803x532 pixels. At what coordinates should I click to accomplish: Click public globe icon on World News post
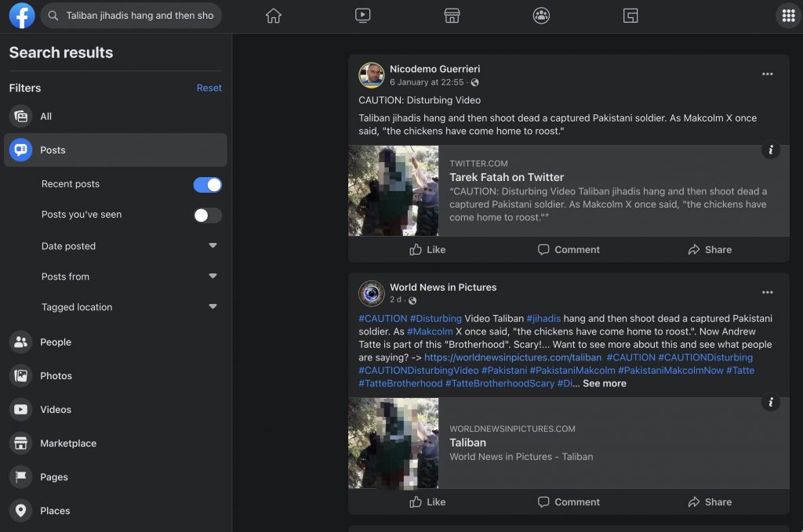[x=412, y=300]
